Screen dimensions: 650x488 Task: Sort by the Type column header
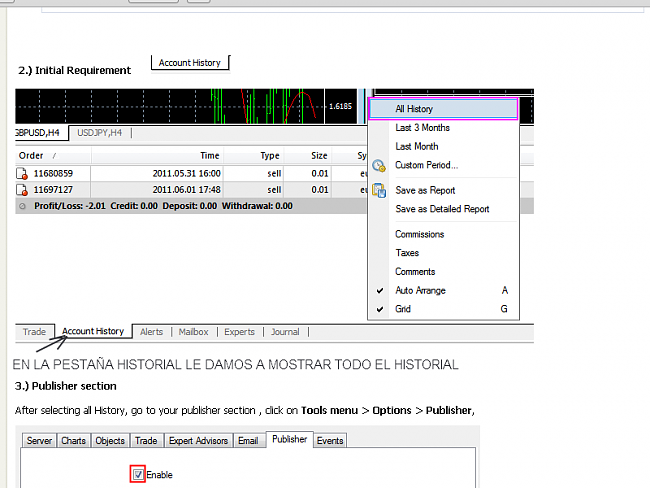click(254, 156)
